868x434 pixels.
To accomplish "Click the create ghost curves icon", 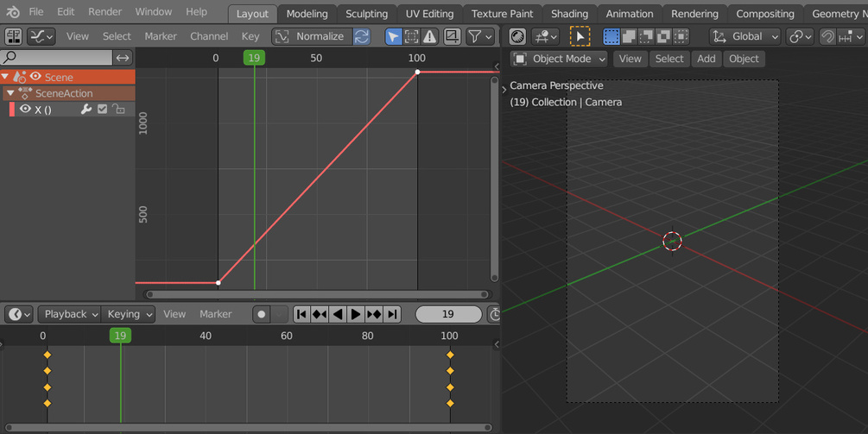I will (x=453, y=36).
